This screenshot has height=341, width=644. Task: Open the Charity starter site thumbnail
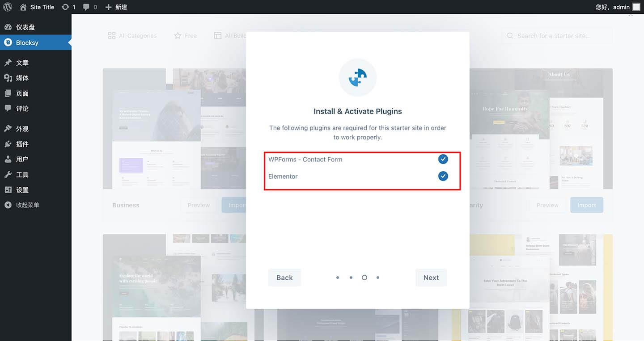pyautogui.click(x=541, y=129)
